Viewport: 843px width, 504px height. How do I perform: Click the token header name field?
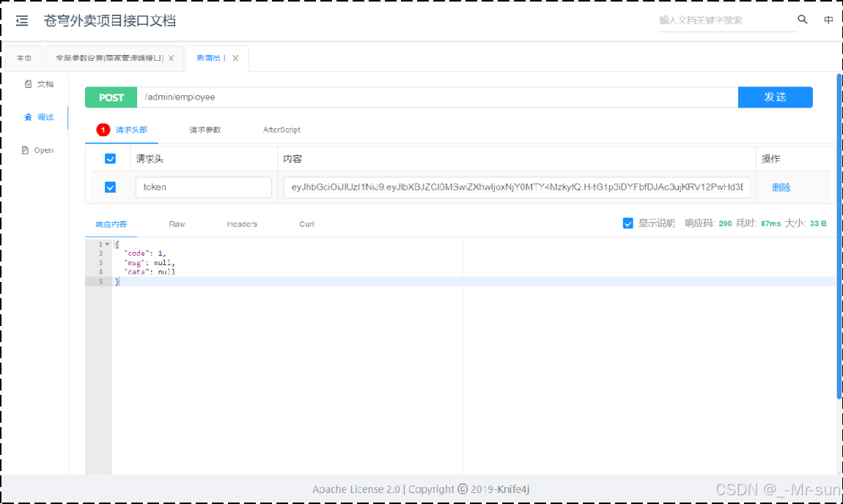click(203, 187)
